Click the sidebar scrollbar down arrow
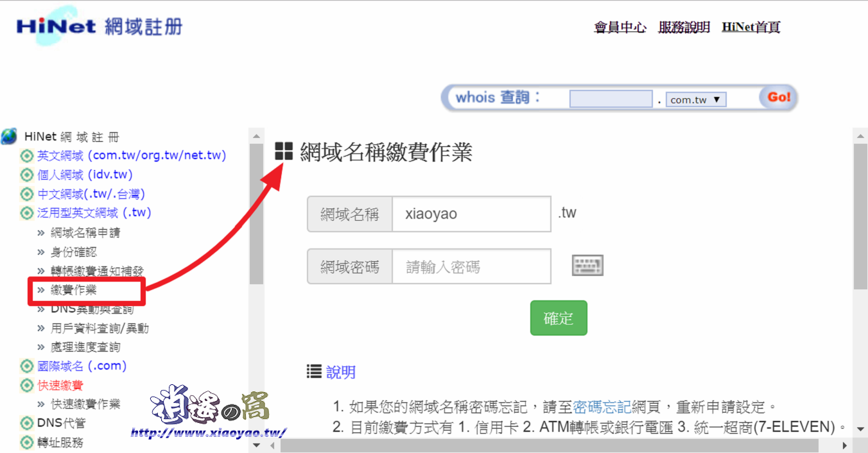The height and width of the screenshot is (453, 868). coord(256,445)
